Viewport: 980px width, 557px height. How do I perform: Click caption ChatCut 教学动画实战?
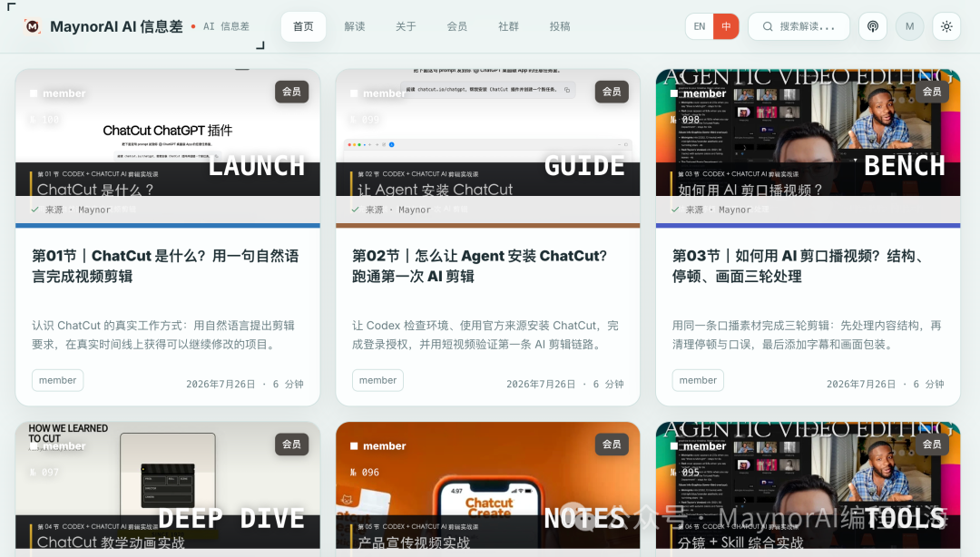point(111,542)
